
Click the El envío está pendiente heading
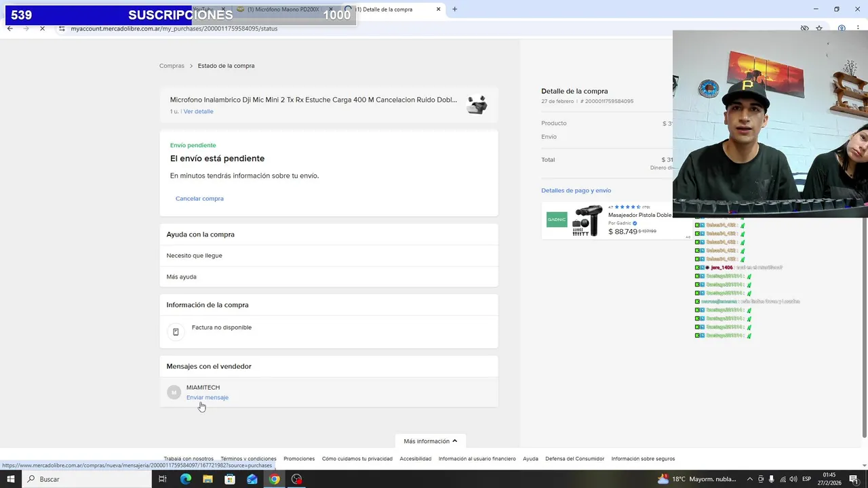pyautogui.click(x=217, y=159)
